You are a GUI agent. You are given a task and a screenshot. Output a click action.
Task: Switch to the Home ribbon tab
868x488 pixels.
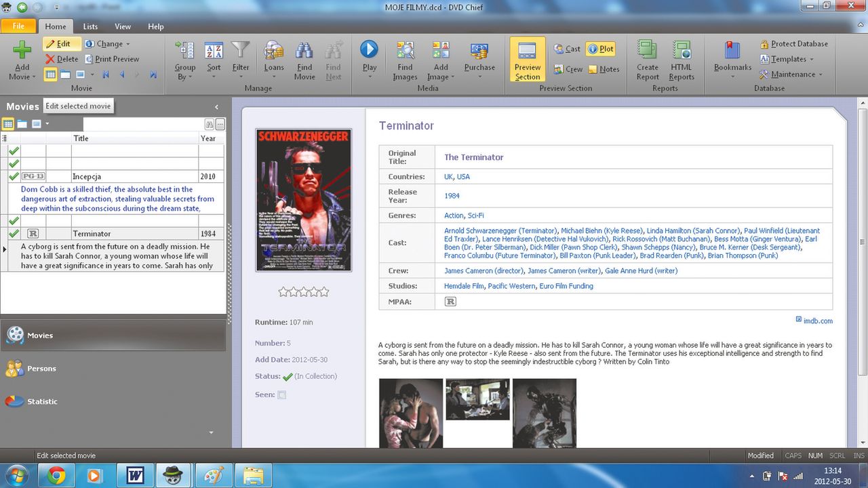(x=56, y=26)
